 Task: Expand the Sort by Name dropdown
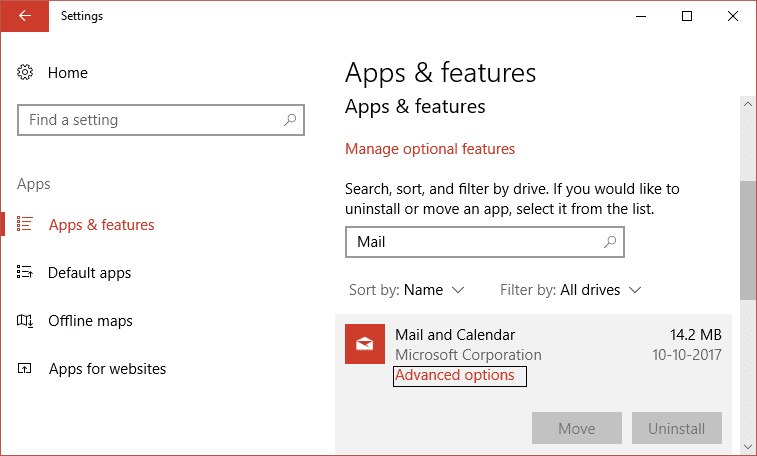[407, 290]
